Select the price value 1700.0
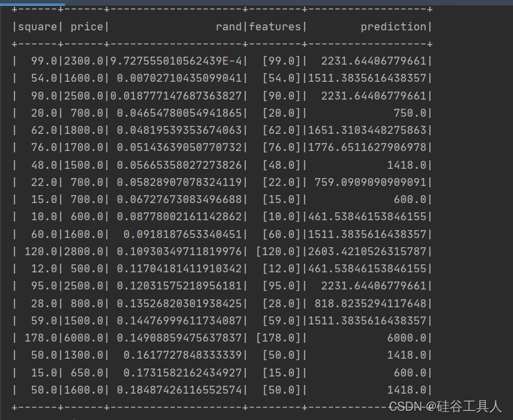The width and height of the screenshot is (513, 420). point(84,148)
